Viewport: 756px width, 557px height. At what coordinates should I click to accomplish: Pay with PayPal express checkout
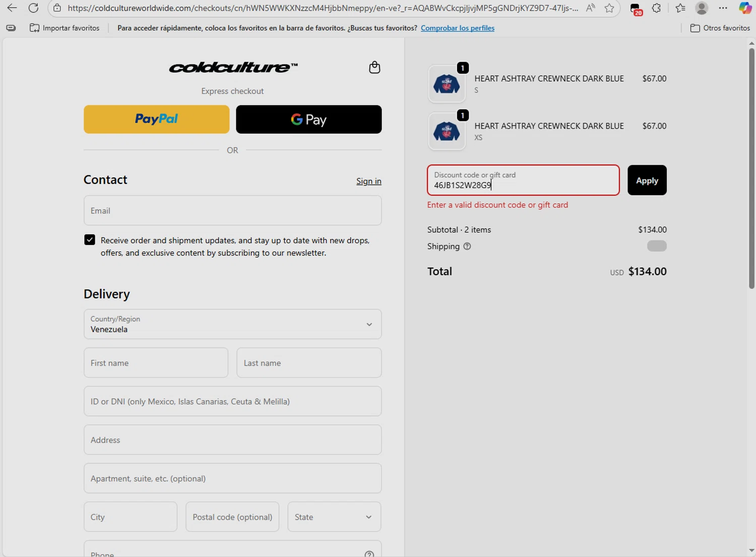156,119
